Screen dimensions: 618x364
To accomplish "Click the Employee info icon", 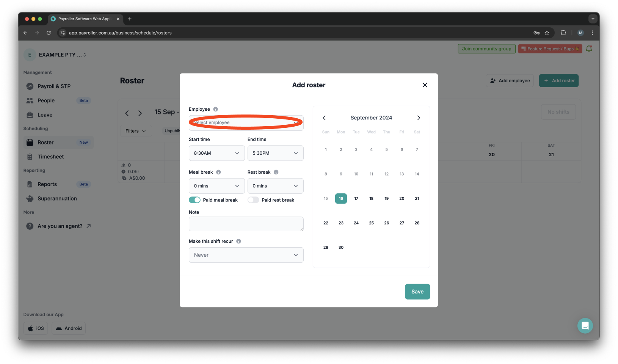I will point(215,109).
